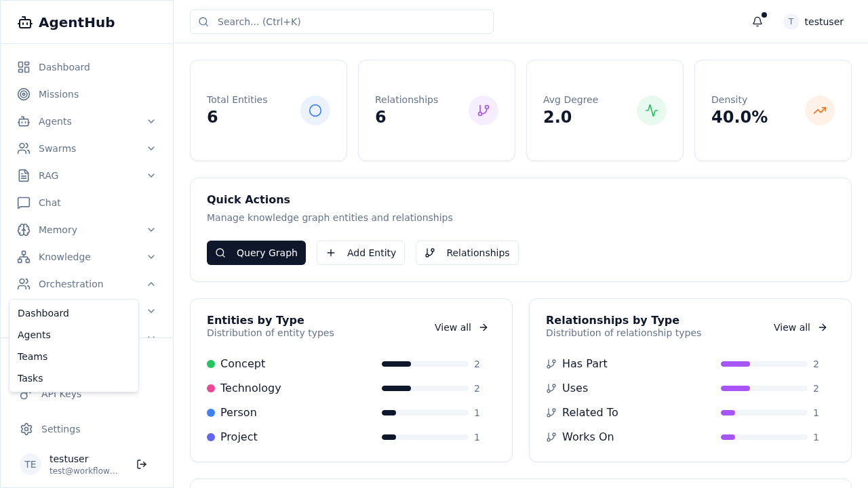The image size is (868, 488).
Task: Open Tasks from the Orchestration menu
Action: (x=30, y=378)
